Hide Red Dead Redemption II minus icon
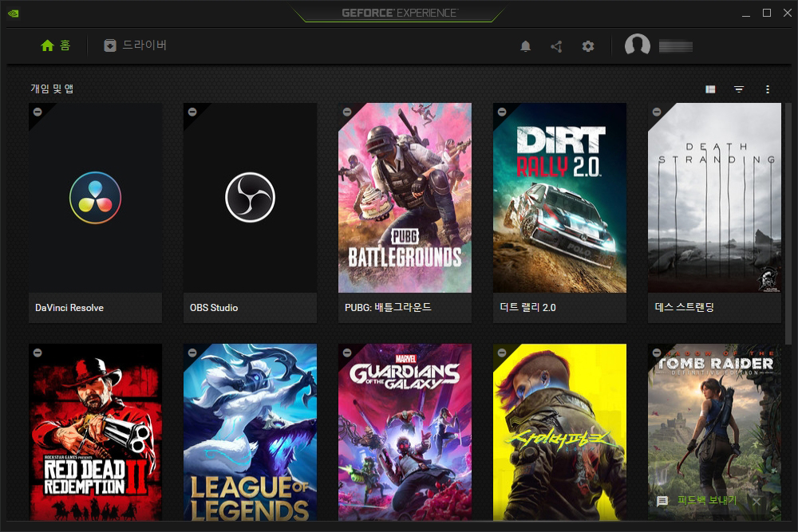Image resolution: width=798 pixels, height=532 pixels. pos(38,353)
